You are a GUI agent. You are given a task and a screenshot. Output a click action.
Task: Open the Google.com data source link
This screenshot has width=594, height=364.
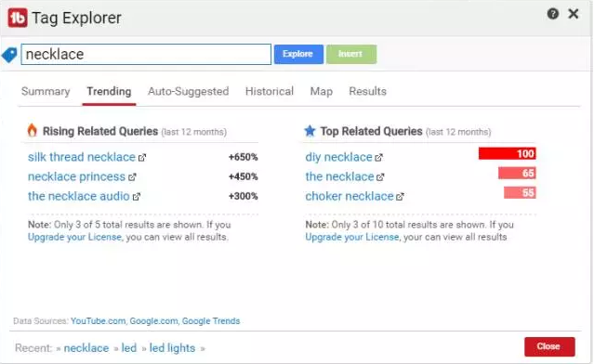point(153,321)
